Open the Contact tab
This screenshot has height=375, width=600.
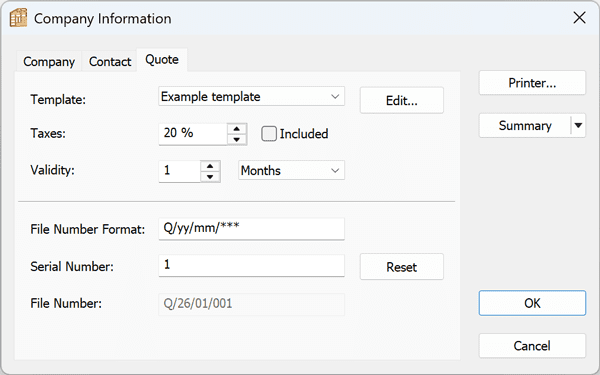(x=110, y=62)
